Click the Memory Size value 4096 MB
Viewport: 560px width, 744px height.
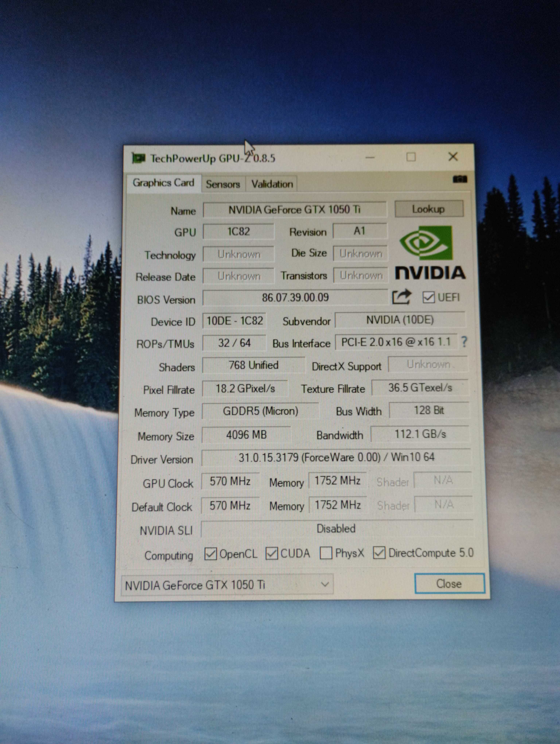[246, 435]
